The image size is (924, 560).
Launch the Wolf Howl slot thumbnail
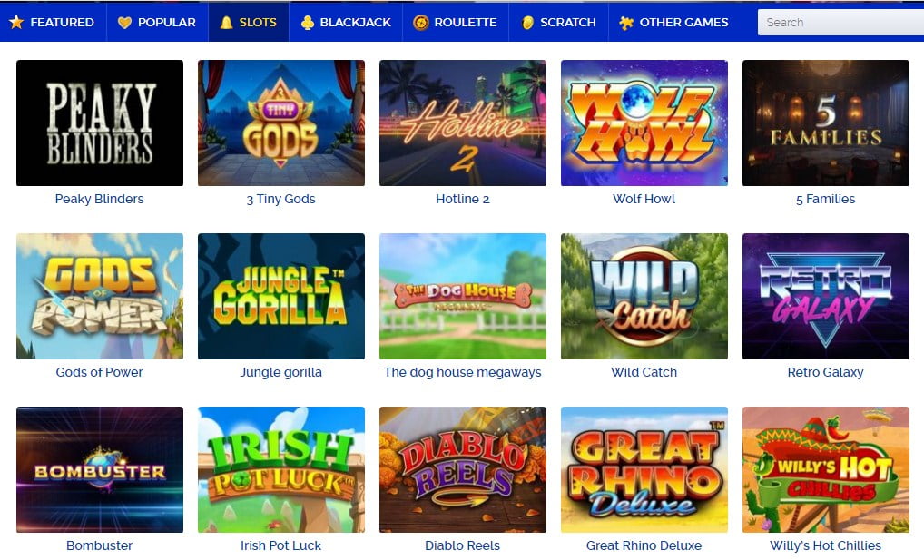pyautogui.click(x=644, y=123)
